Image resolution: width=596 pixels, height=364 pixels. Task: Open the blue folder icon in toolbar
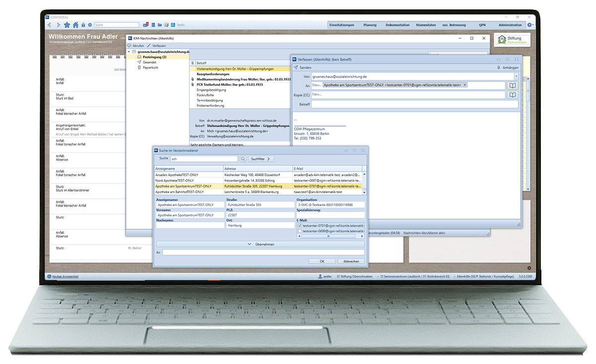[x=159, y=25]
